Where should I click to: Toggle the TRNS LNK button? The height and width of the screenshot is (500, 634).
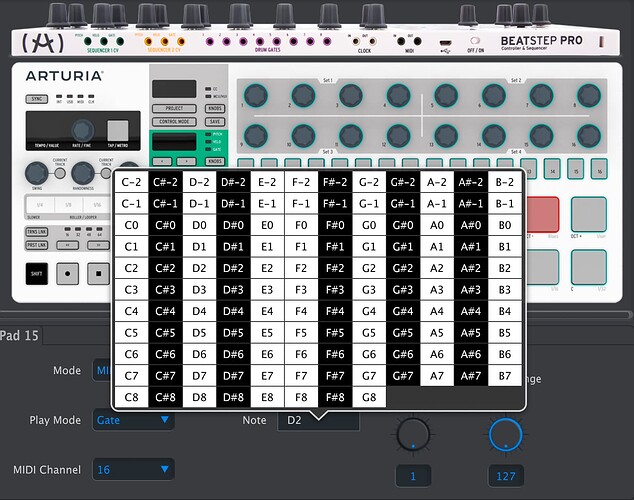(37, 232)
